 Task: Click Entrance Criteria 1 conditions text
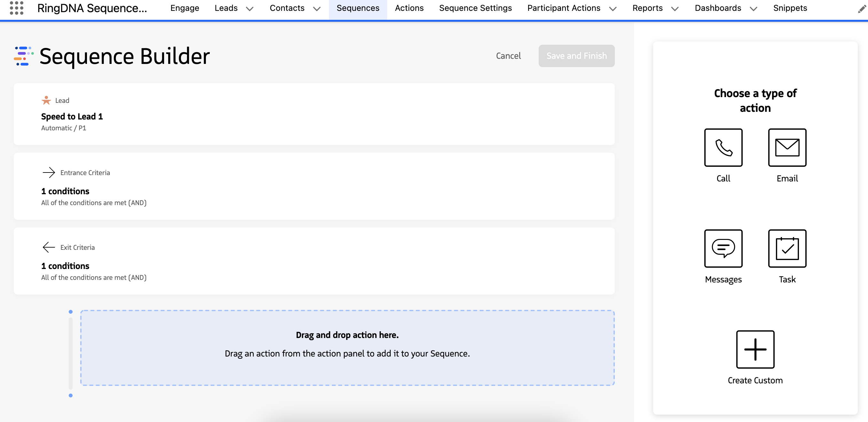pos(65,191)
